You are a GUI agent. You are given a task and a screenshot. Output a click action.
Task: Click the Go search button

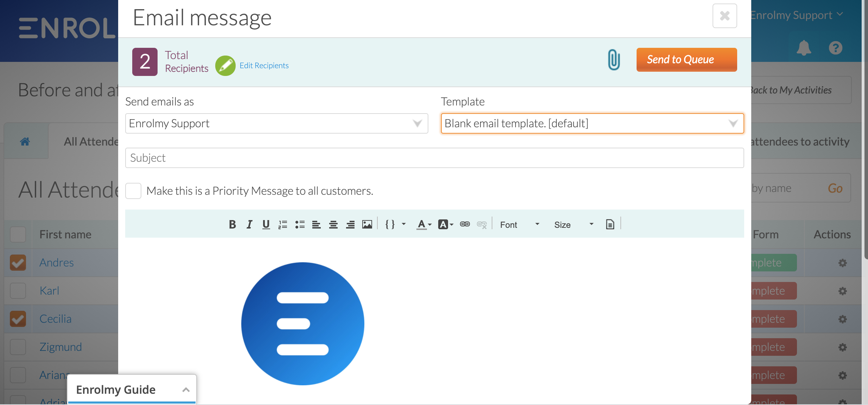[835, 188]
